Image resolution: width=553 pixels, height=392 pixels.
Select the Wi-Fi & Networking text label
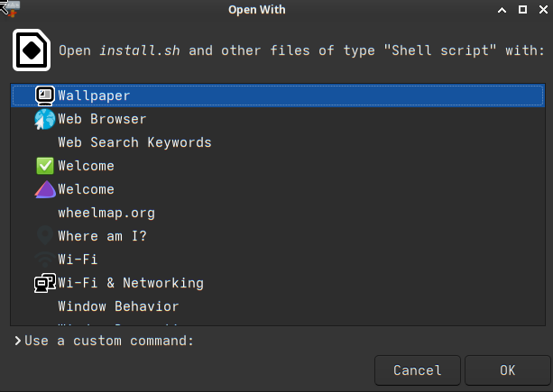pos(131,283)
